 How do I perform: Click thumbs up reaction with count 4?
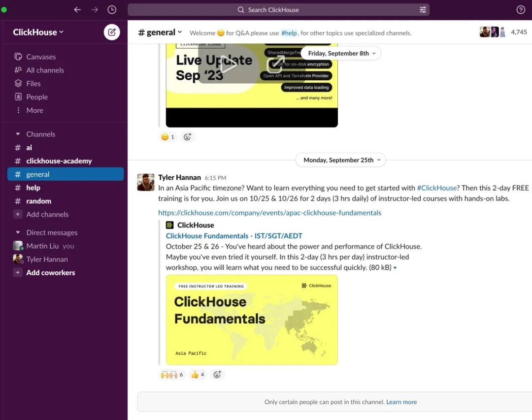pos(198,375)
